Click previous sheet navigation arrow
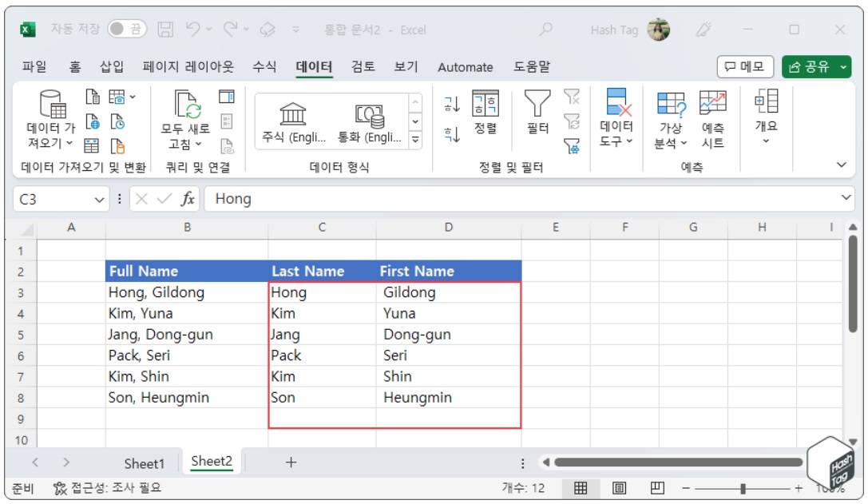Screen dimensions: 868x504 pos(35,462)
